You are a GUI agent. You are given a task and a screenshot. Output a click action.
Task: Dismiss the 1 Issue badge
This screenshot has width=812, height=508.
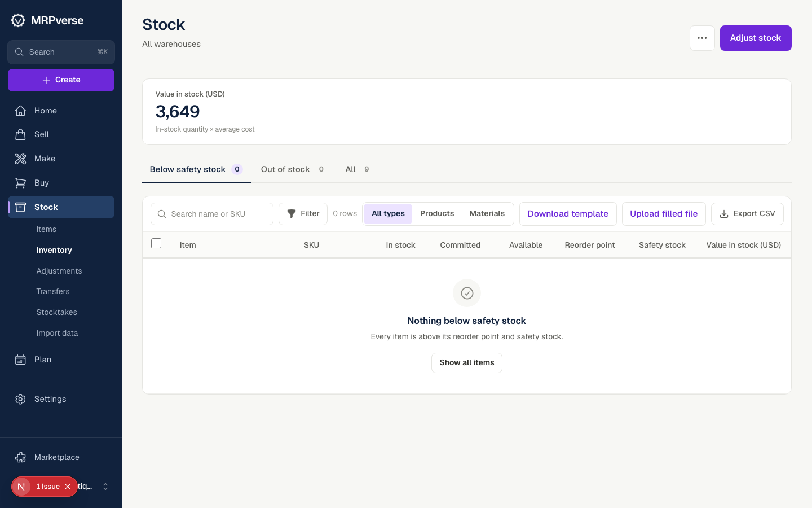tap(68, 487)
